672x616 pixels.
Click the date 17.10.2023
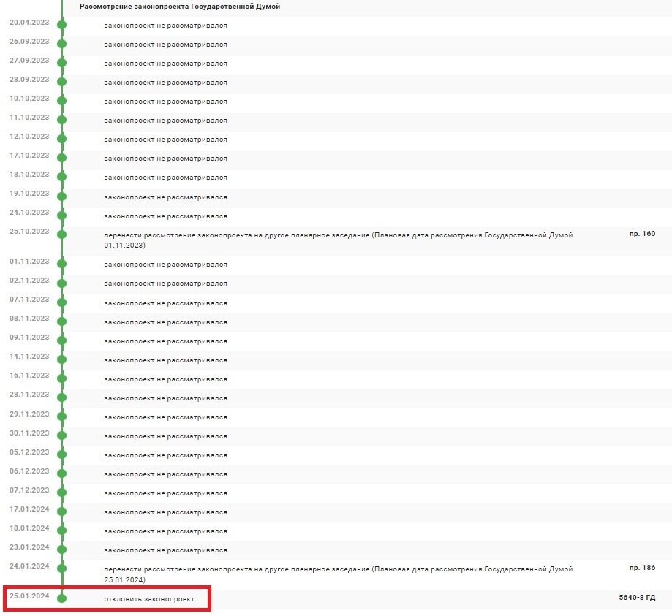coord(29,155)
